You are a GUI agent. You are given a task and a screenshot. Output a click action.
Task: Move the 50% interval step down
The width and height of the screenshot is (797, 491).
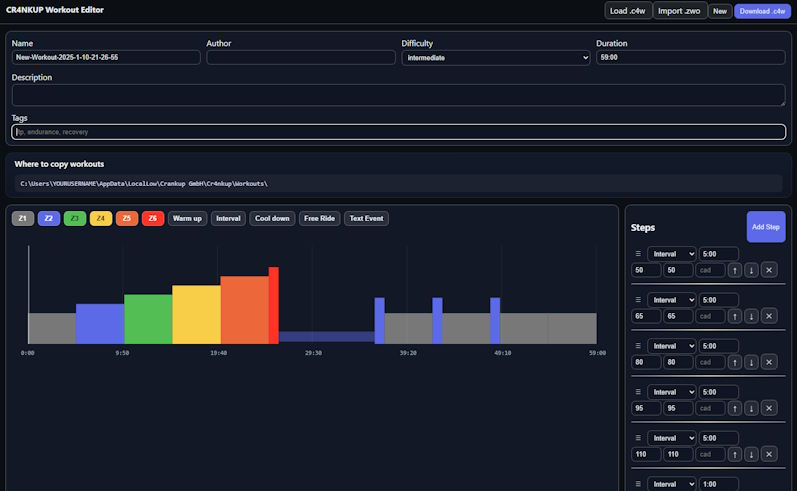tap(751, 270)
